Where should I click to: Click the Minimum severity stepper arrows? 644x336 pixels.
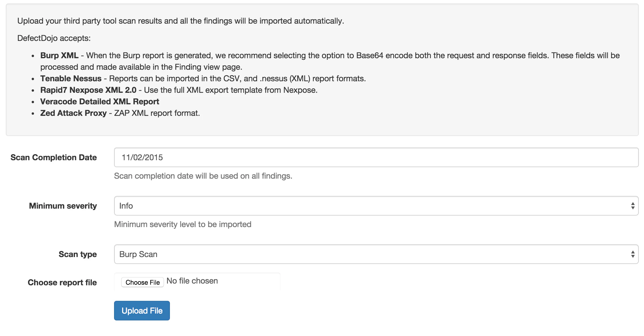pos(632,205)
